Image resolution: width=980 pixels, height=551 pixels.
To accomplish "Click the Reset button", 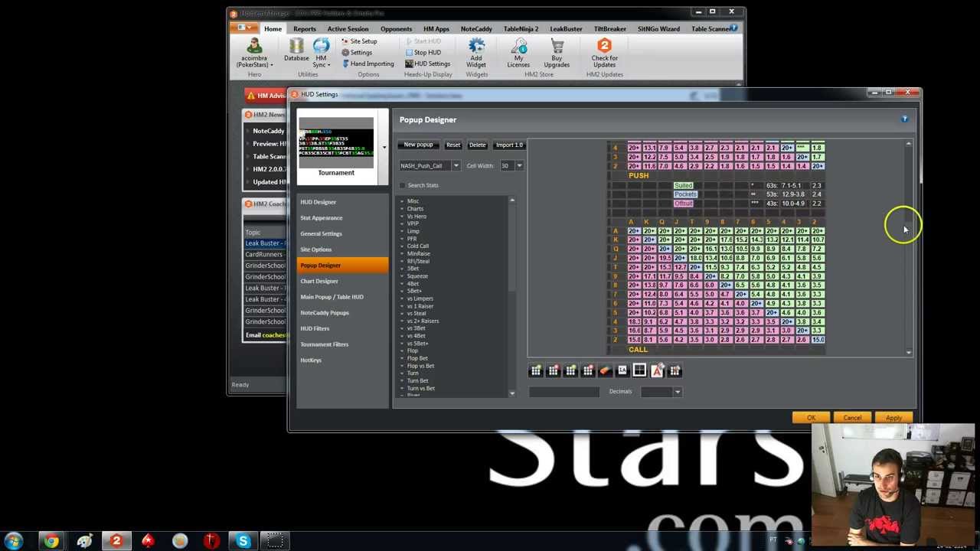I will (x=453, y=145).
